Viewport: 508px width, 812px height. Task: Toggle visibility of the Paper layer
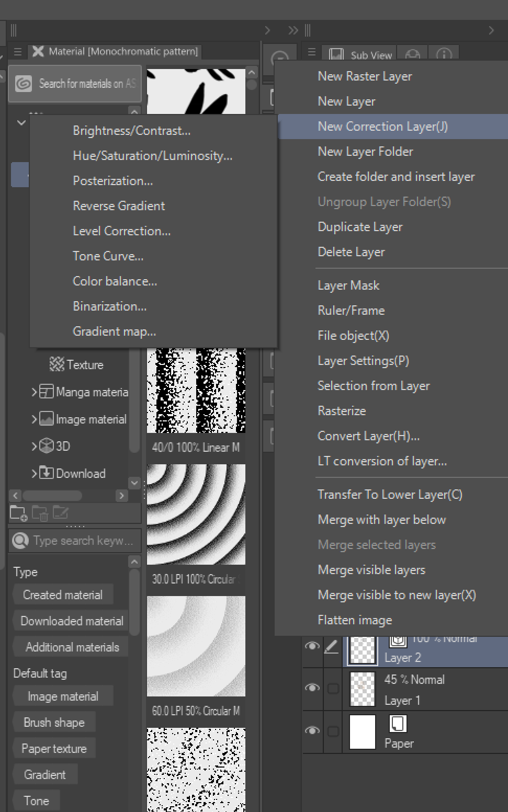(312, 730)
